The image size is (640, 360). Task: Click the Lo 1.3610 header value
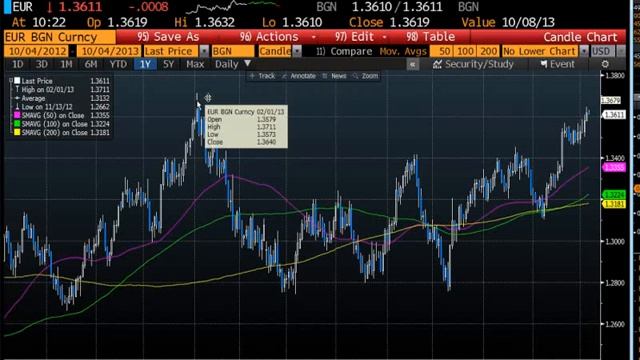(x=292, y=22)
